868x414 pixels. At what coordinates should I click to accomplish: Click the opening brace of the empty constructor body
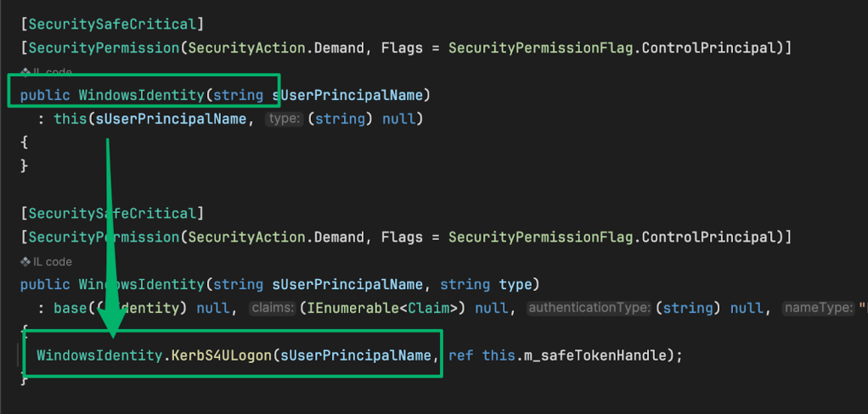coord(25,143)
